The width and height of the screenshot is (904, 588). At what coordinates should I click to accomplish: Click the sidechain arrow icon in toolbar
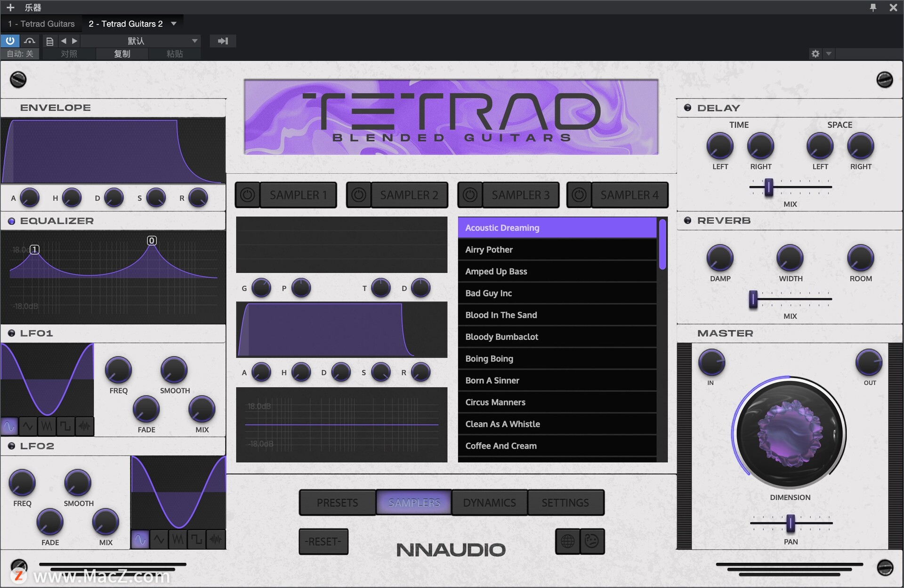click(223, 41)
